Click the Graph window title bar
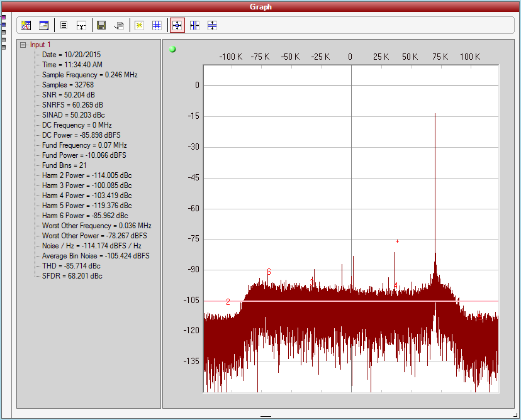Screen dimensions: 521x420 pyautogui.click(x=260, y=6)
